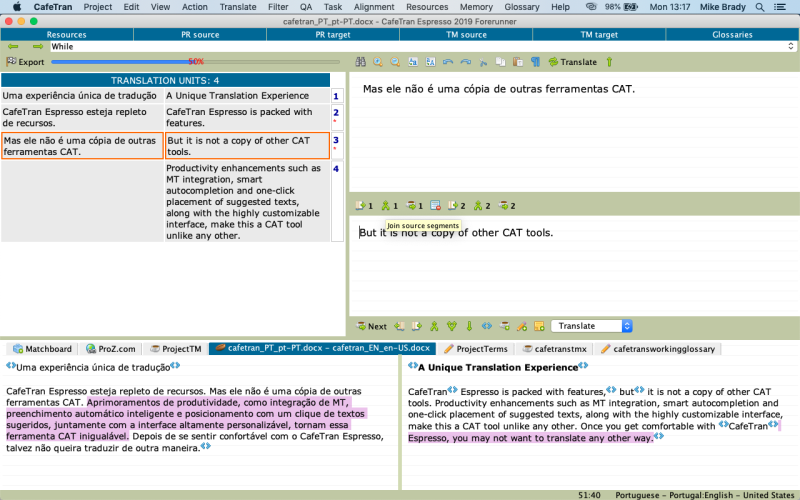800x500 pixels.
Task: Click the add to memory cup icon
Action: [x=504, y=326]
